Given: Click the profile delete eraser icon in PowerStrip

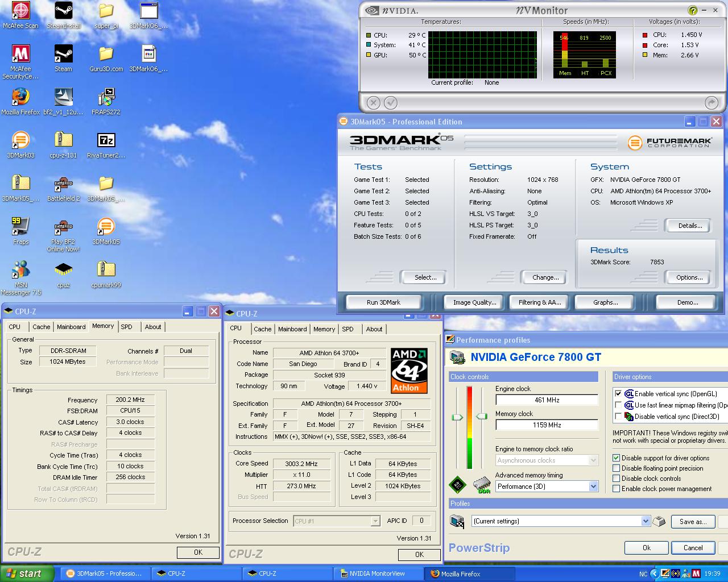Looking at the screenshot, I should (x=659, y=521).
